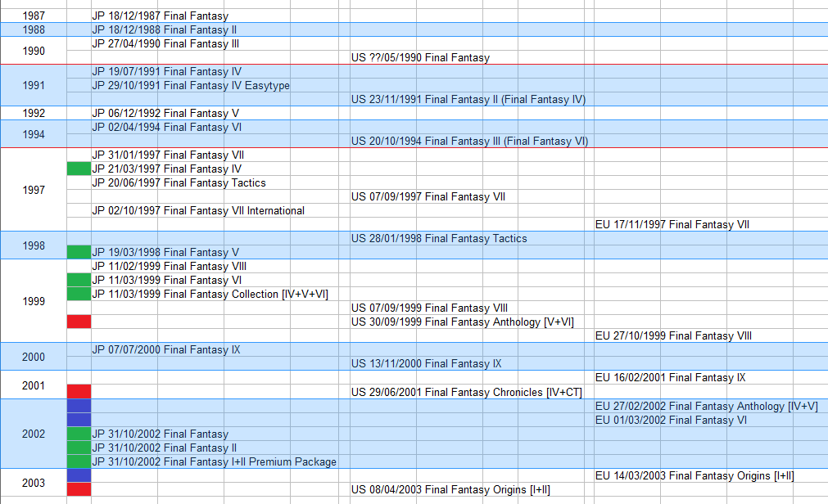Select cell JP 02/10/1997 Final Fantasy VII International
The height and width of the screenshot is (504, 828).
pos(198,210)
